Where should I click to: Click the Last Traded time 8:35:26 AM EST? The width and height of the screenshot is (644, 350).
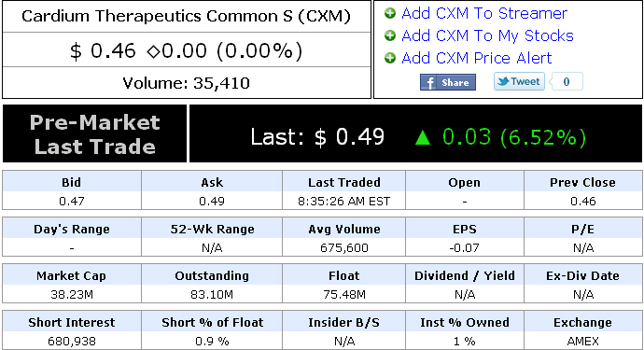(x=344, y=202)
